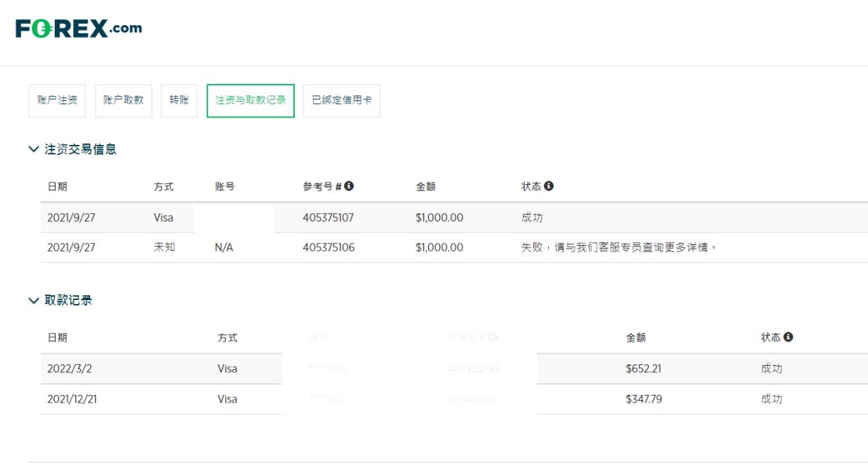Click the $652.21 withdrawal amount

[x=644, y=369]
